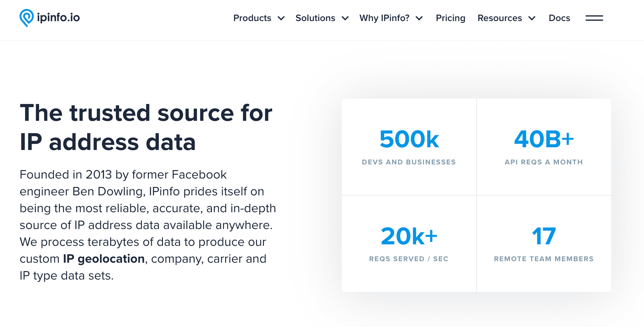Click the Why IPinfo? menu text
The width and height of the screenshot is (644, 327).
[x=384, y=18]
